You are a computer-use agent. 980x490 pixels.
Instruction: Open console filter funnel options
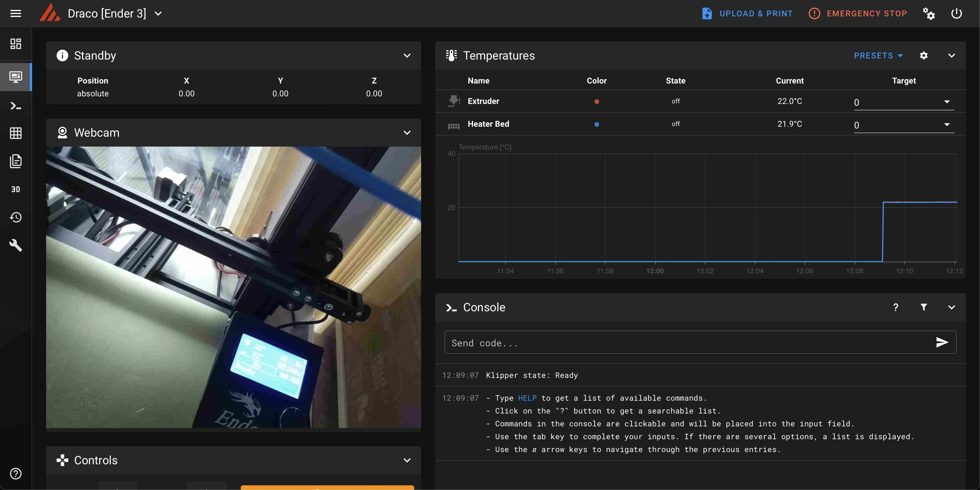(923, 307)
